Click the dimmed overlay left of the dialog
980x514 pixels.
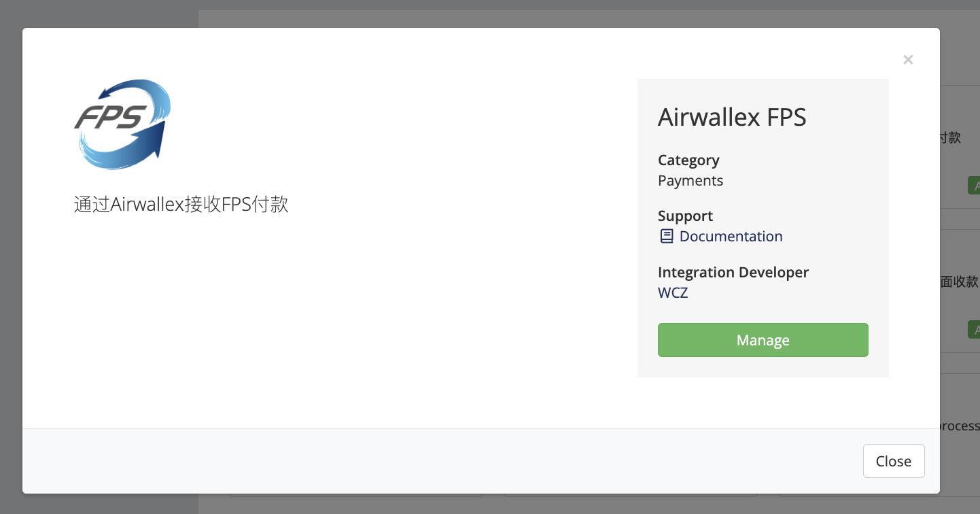(x=11, y=272)
